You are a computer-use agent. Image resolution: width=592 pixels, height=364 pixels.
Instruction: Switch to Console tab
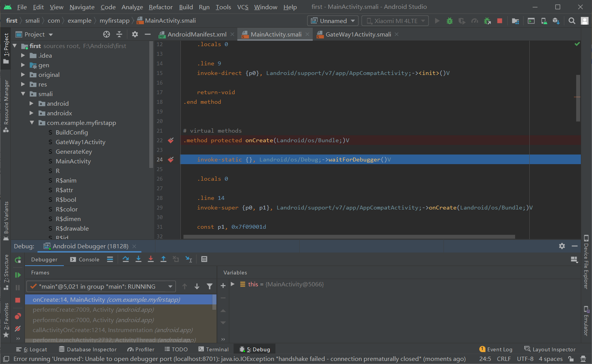[x=85, y=259]
